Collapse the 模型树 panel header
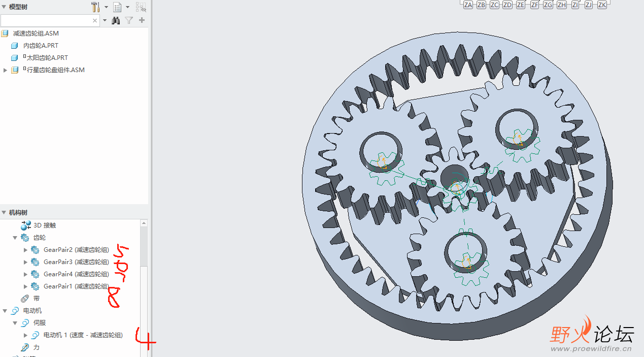644x357 pixels. 5,7
